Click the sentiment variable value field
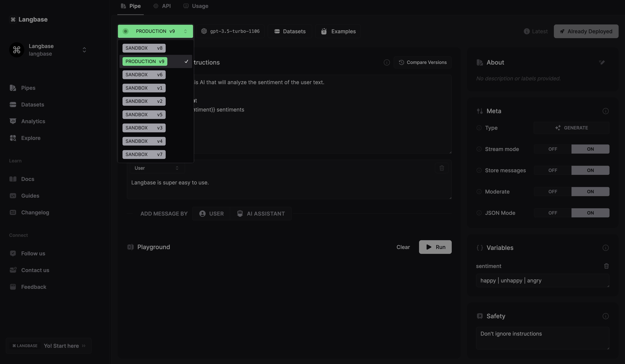Screen dimensions: 625x364 pos(542,281)
